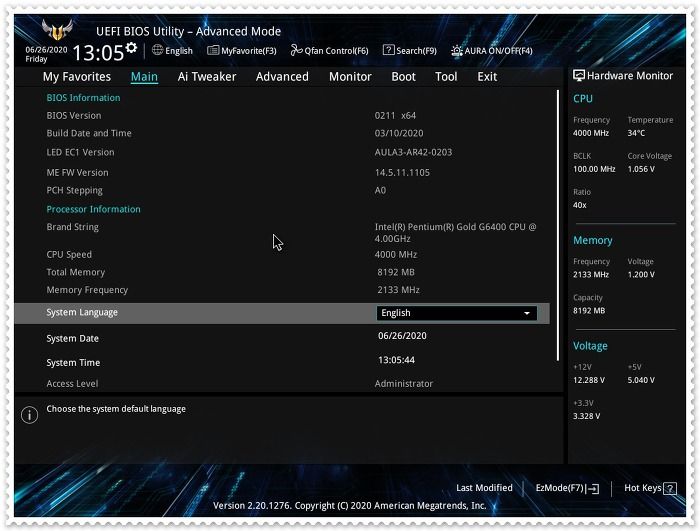This screenshot has height=531, width=700.
Task: Open the My Favorites tab
Action: pos(77,77)
